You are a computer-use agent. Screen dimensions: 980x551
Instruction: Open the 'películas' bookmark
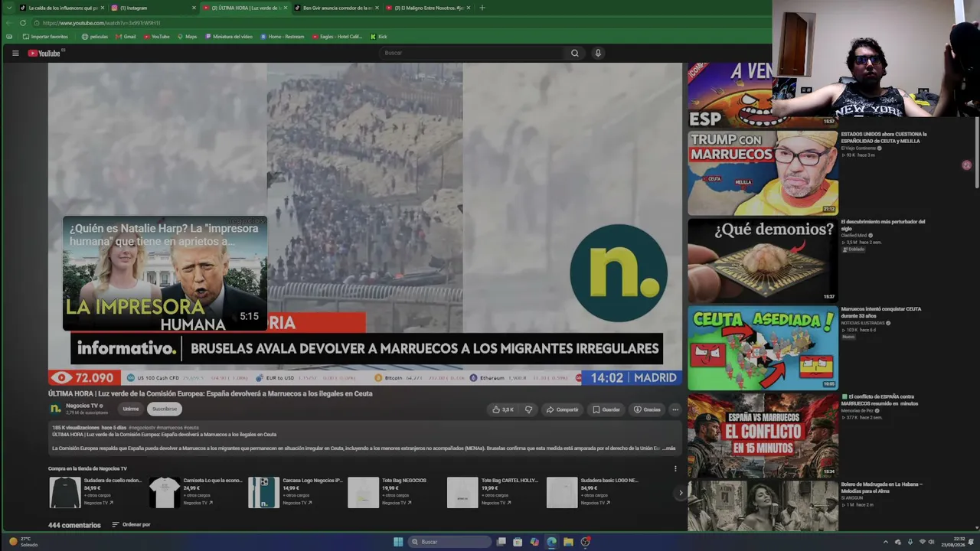coord(94,37)
